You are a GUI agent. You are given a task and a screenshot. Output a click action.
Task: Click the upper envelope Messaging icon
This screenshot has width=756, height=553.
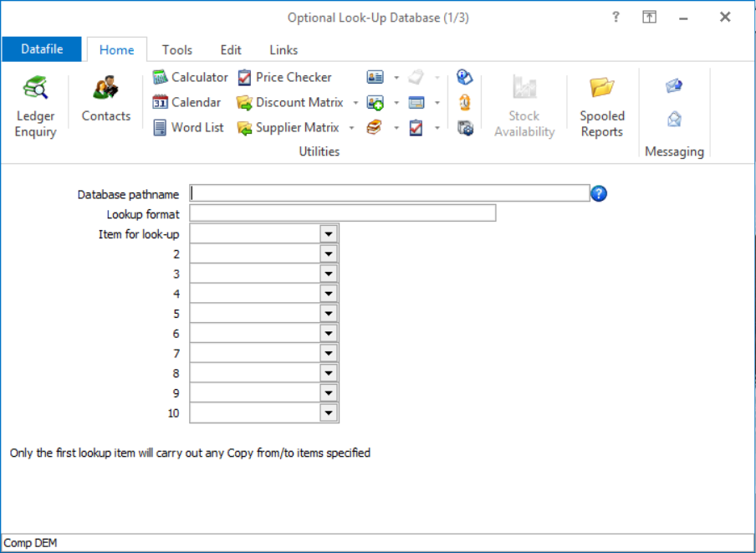(674, 86)
